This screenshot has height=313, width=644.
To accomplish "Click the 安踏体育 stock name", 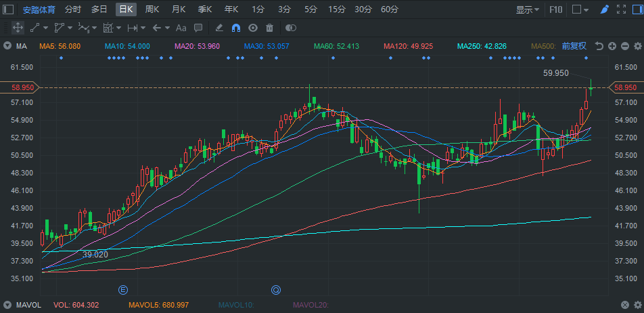I will 39,9.
